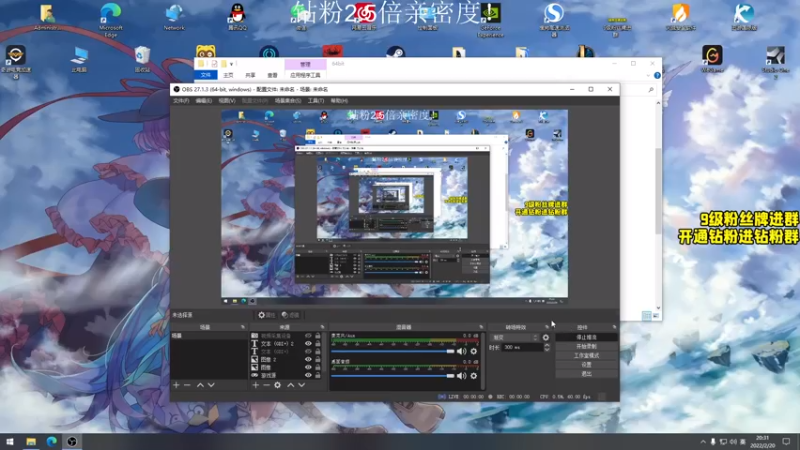Adjust transition duration stepper arrows
This screenshot has width=800, height=450.
coord(547,347)
